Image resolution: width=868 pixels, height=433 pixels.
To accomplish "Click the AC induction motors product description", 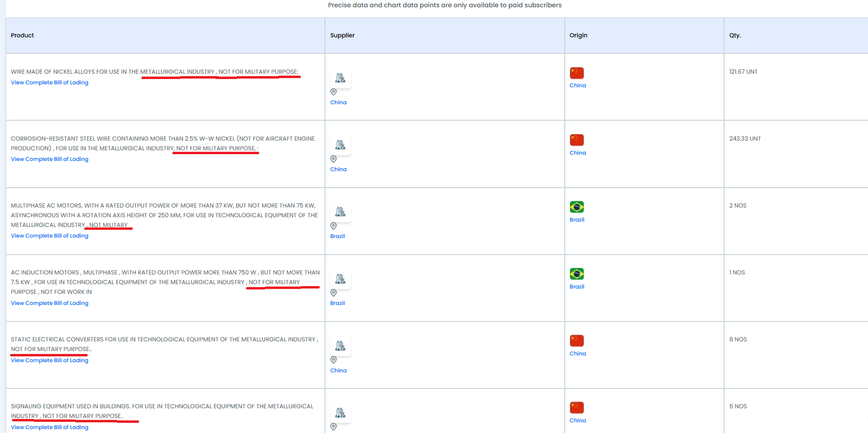I will point(165,282).
